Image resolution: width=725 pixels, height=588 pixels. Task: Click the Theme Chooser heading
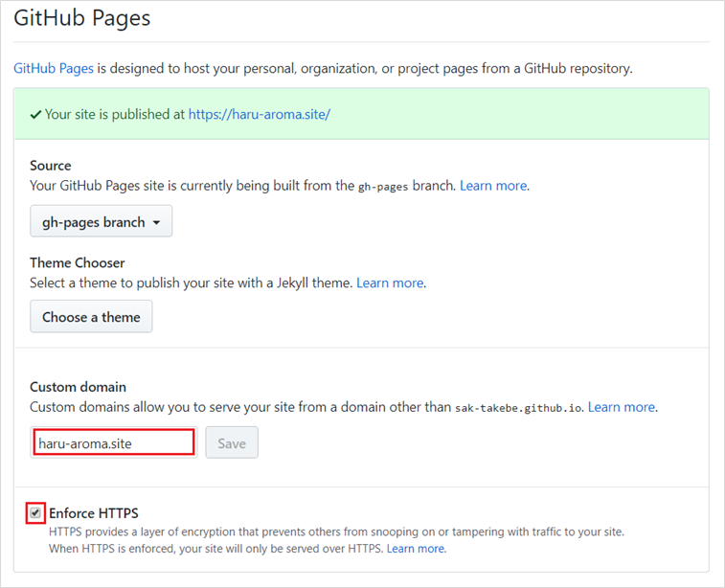78,262
